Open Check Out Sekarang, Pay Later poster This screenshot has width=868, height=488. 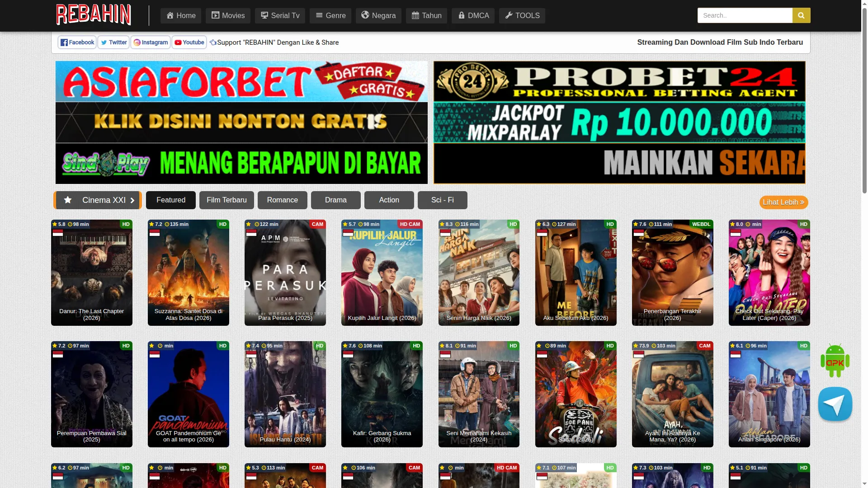[769, 273]
